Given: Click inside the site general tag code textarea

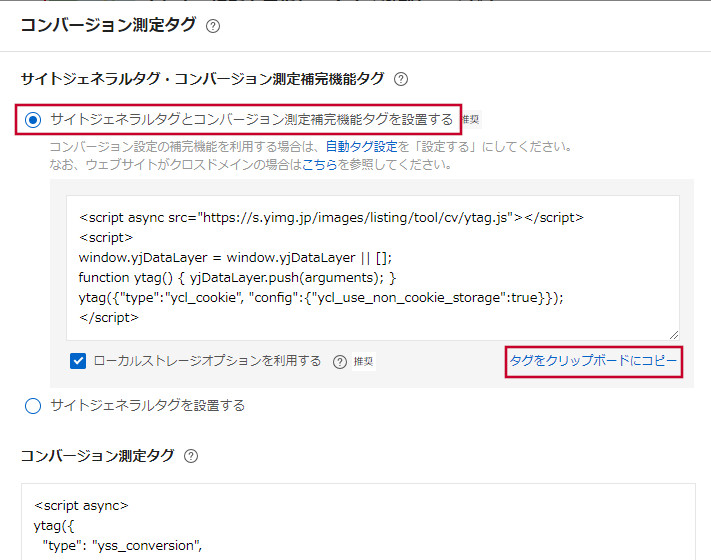Looking at the screenshot, I should point(373,268).
